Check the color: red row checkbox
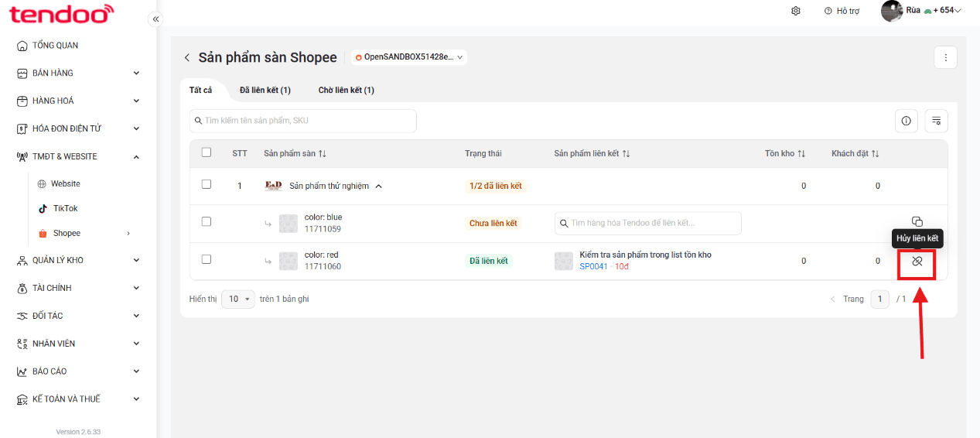Screen dimensions: 980x438 coord(207,259)
